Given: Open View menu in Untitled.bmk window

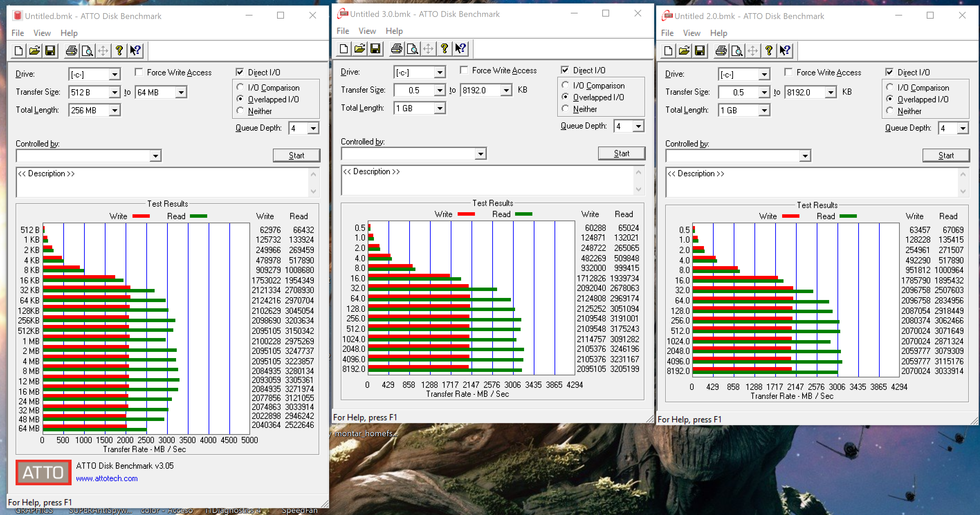Looking at the screenshot, I should pos(42,33).
